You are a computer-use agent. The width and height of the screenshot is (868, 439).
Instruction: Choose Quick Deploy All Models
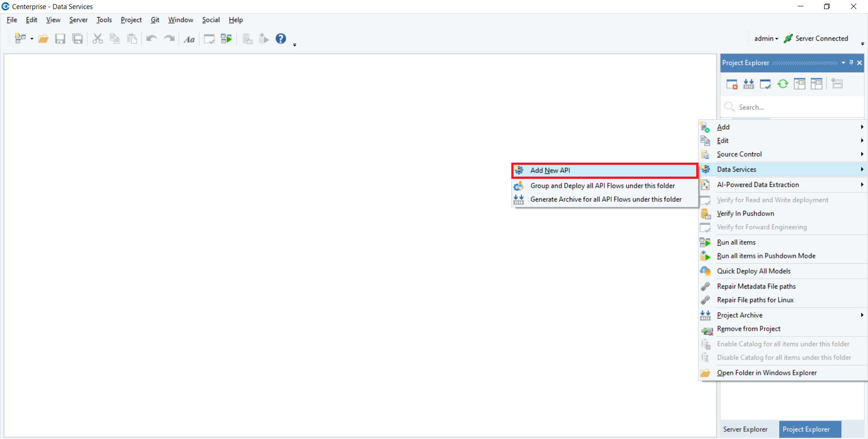click(783, 271)
